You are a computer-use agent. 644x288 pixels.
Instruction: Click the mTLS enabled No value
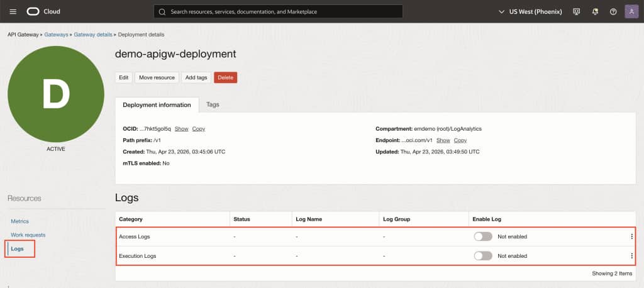(x=166, y=163)
